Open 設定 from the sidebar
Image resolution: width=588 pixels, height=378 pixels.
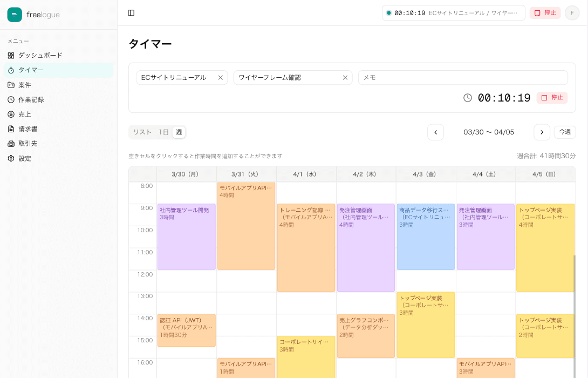(x=25, y=158)
